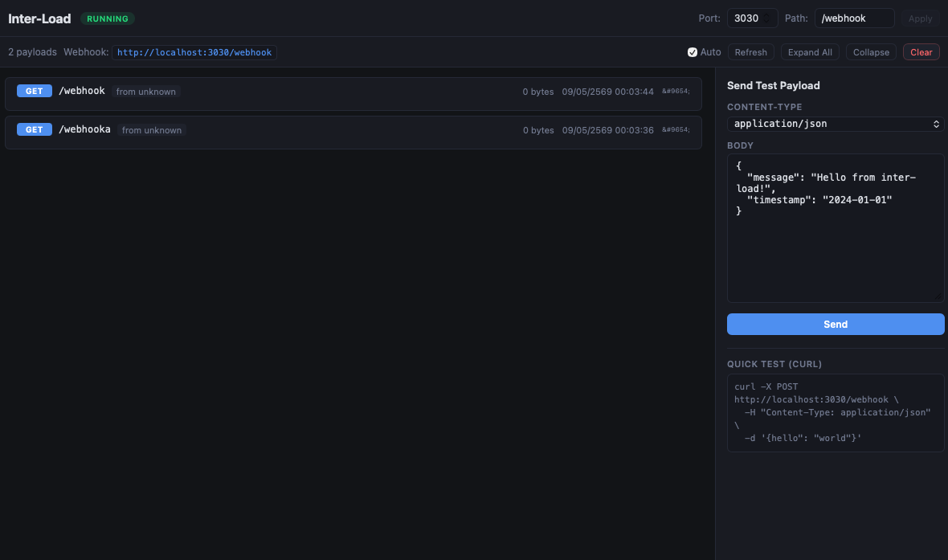Clear all payloads with Clear button
This screenshot has height=560, width=948.
(921, 52)
